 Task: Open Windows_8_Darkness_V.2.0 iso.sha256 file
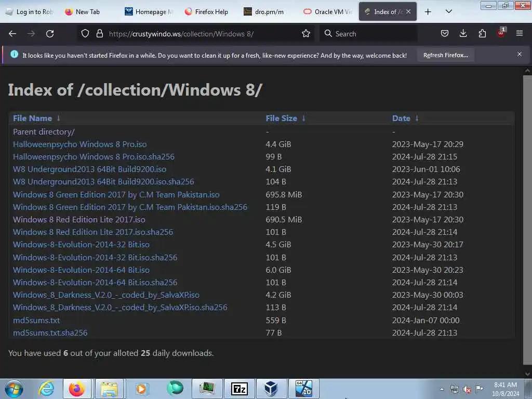[120, 308]
